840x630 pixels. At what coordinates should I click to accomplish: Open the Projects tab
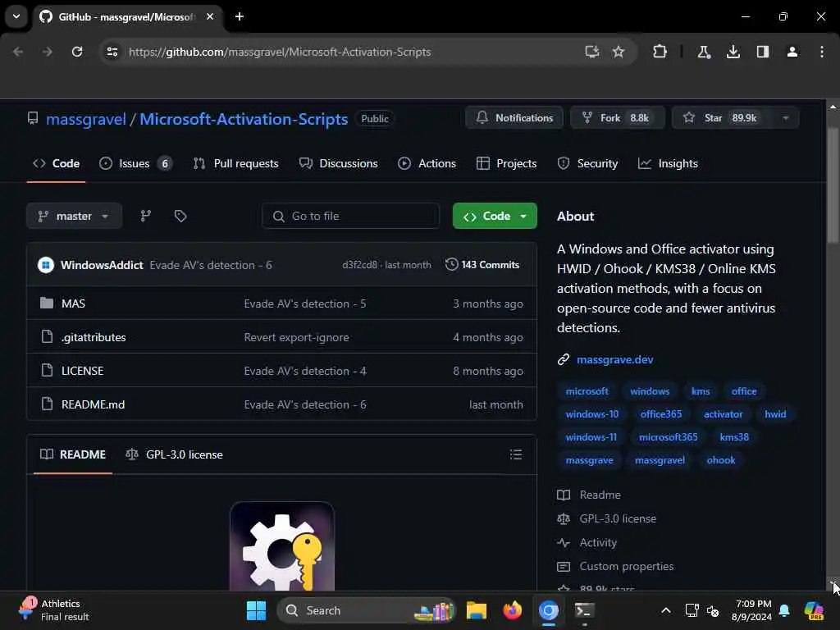click(x=506, y=163)
